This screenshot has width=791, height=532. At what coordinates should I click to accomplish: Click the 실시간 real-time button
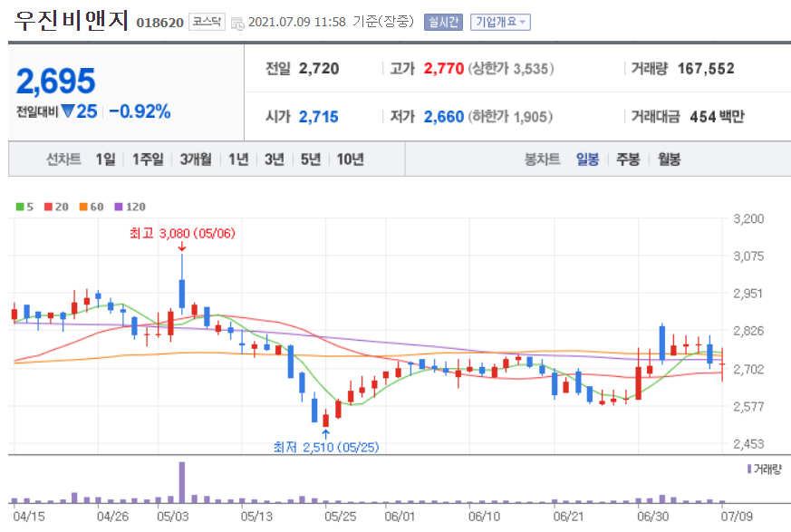[443, 23]
